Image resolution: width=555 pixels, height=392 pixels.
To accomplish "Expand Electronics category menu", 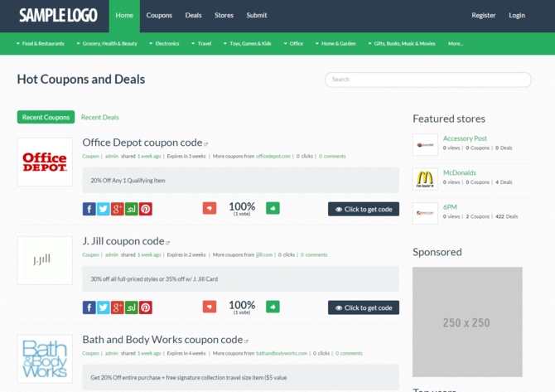I will (164, 44).
